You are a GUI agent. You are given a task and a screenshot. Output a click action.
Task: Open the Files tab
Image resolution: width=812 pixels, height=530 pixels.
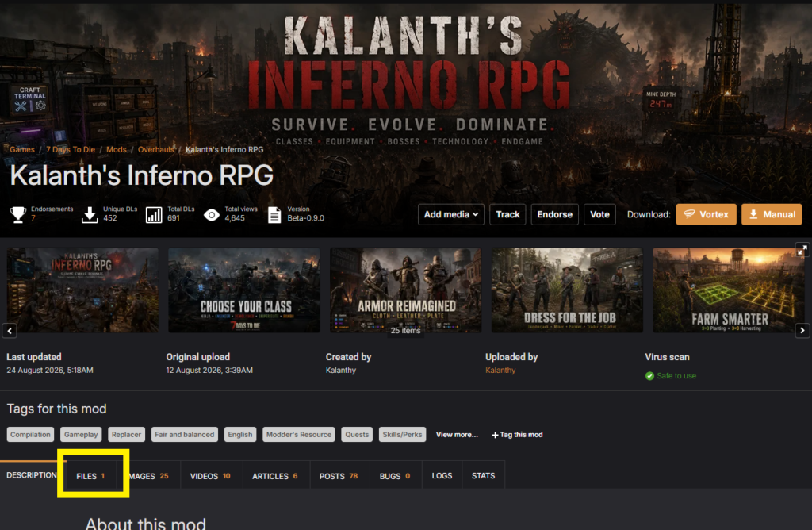91,475
